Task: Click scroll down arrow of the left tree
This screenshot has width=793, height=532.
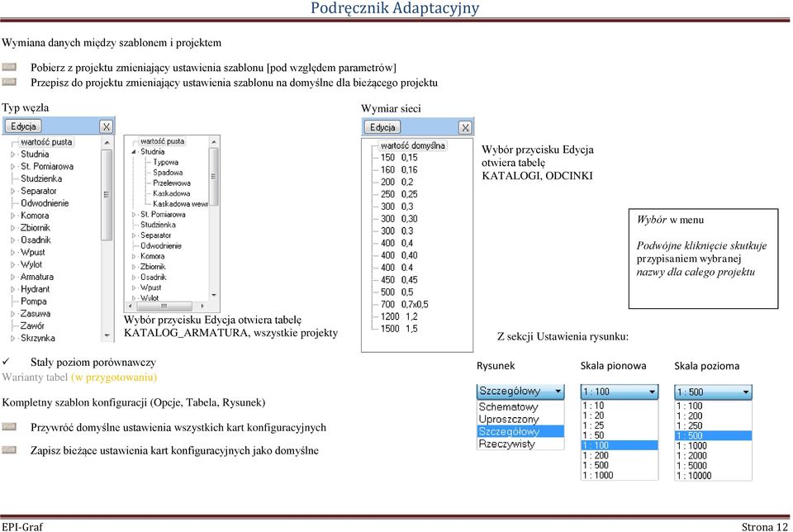Action: point(107,335)
